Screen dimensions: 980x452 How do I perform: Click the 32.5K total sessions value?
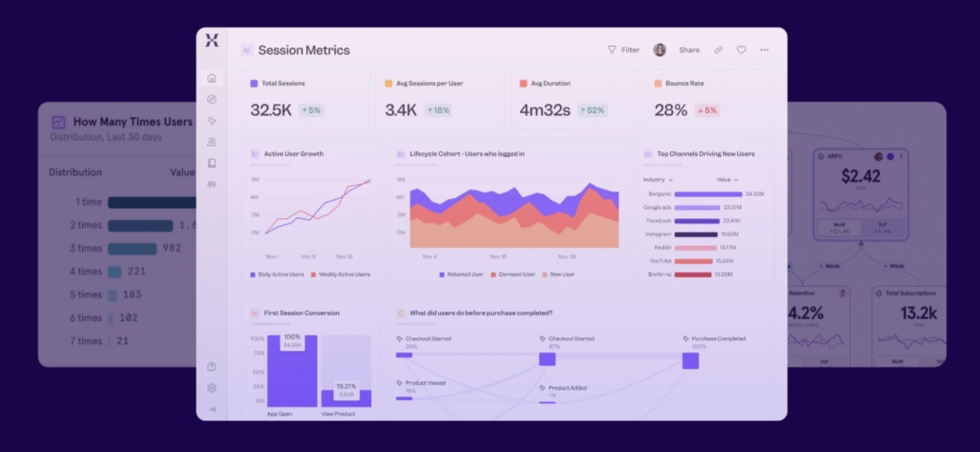click(x=271, y=110)
